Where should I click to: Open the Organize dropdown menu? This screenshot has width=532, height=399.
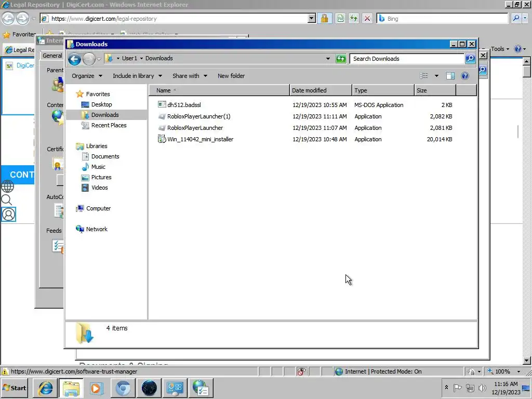(x=87, y=76)
